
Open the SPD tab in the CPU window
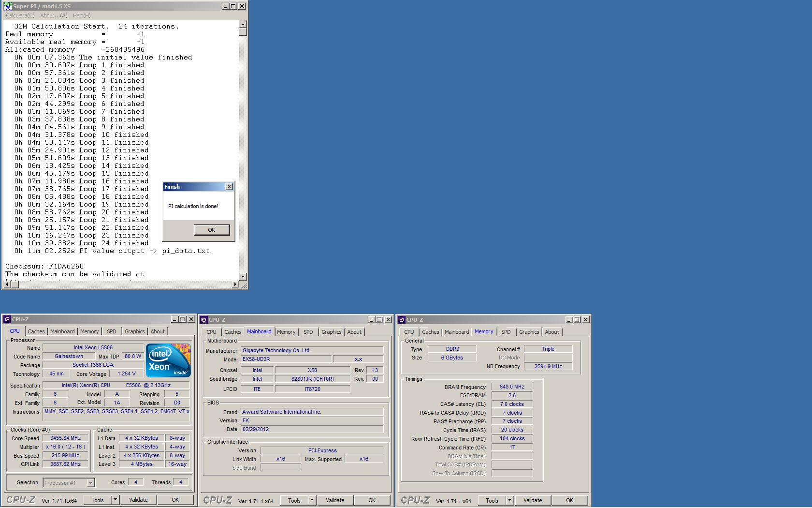pos(112,331)
